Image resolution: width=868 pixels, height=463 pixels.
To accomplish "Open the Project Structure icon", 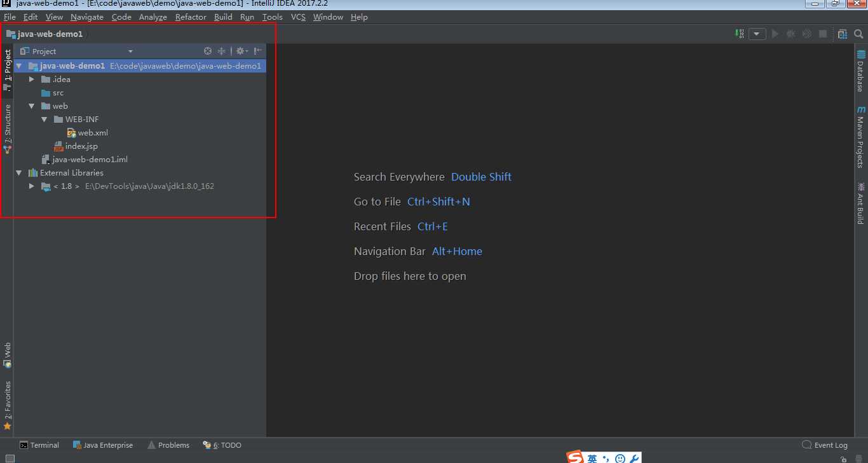I will (843, 34).
